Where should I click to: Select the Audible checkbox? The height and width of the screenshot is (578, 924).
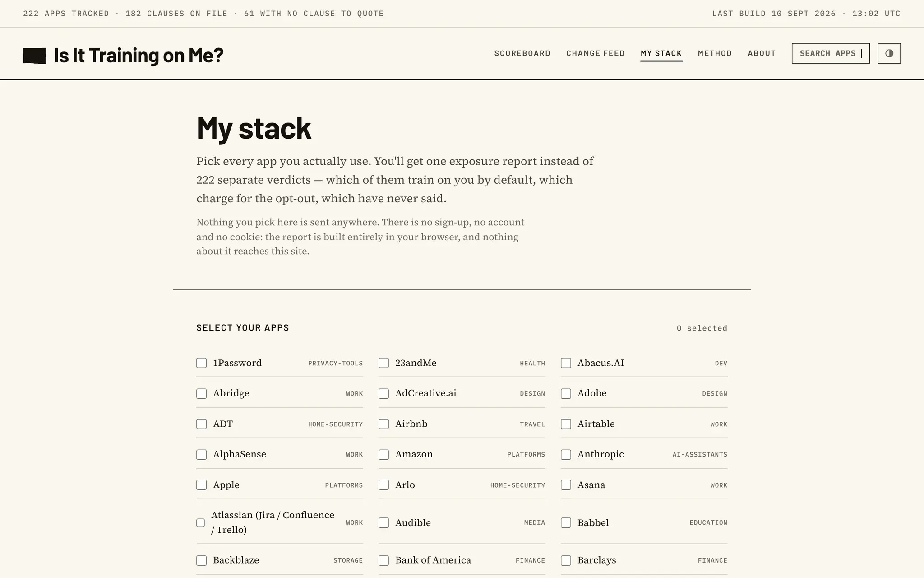coord(384,522)
